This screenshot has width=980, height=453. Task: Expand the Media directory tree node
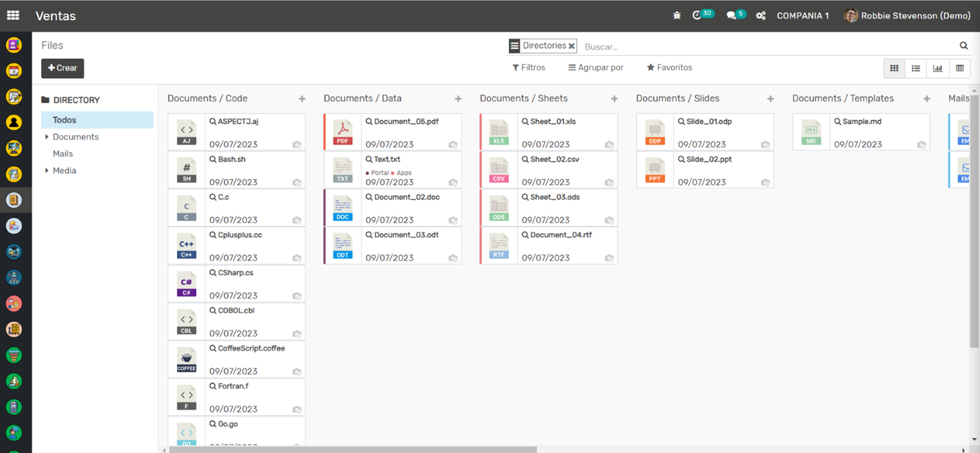tap(46, 171)
